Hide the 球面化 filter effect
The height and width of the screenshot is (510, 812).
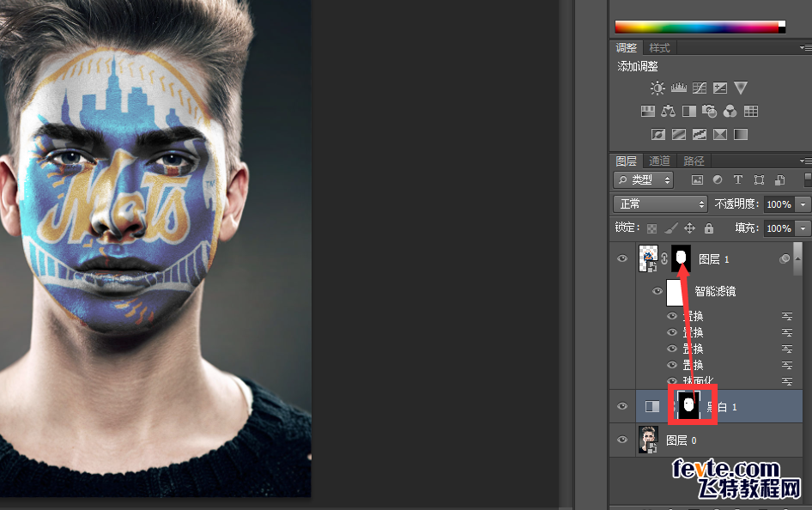pos(672,380)
